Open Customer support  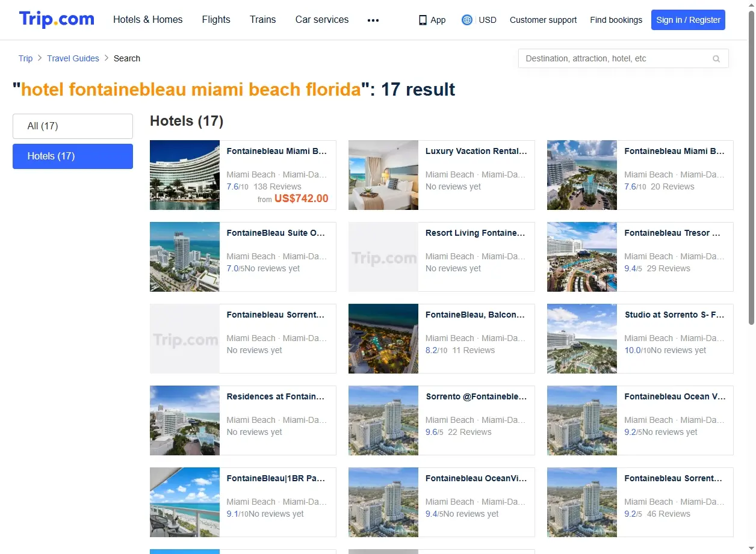tap(543, 20)
